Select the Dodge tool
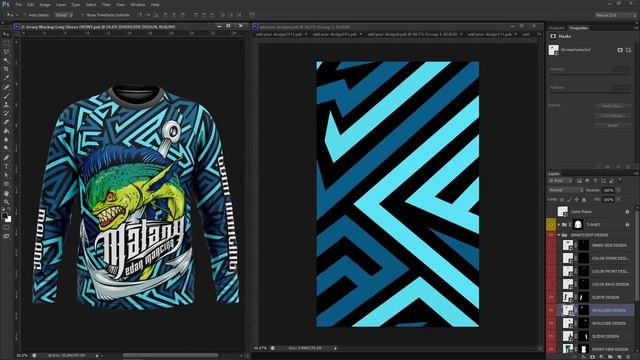Screen dimensions: 640x360 [6, 148]
